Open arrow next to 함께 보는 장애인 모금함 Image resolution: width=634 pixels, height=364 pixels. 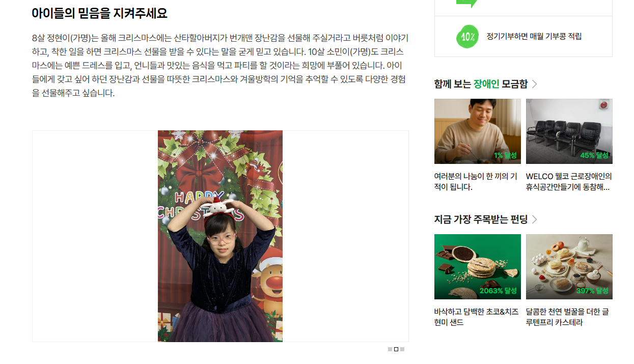coord(534,84)
